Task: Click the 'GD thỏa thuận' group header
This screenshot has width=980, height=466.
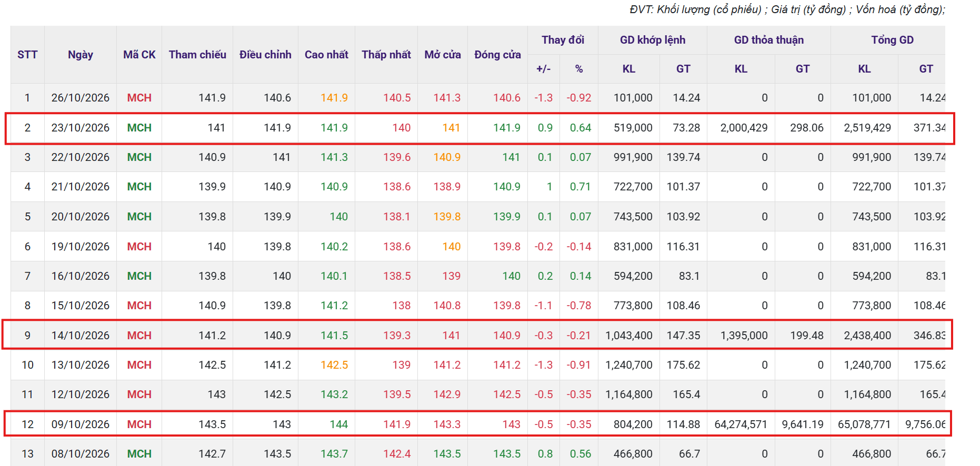Action: click(769, 40)
